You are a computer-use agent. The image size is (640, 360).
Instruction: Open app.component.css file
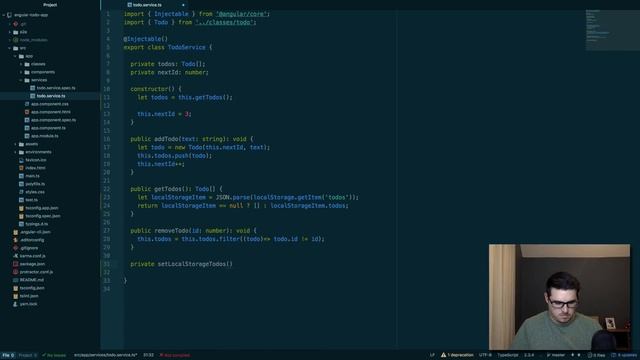tap(49, 104)
